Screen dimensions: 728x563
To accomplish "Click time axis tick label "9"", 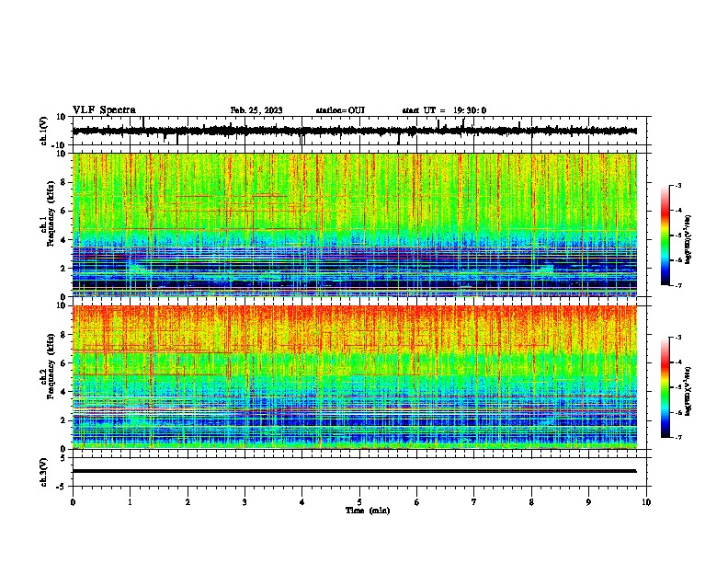I will point(588,502).
